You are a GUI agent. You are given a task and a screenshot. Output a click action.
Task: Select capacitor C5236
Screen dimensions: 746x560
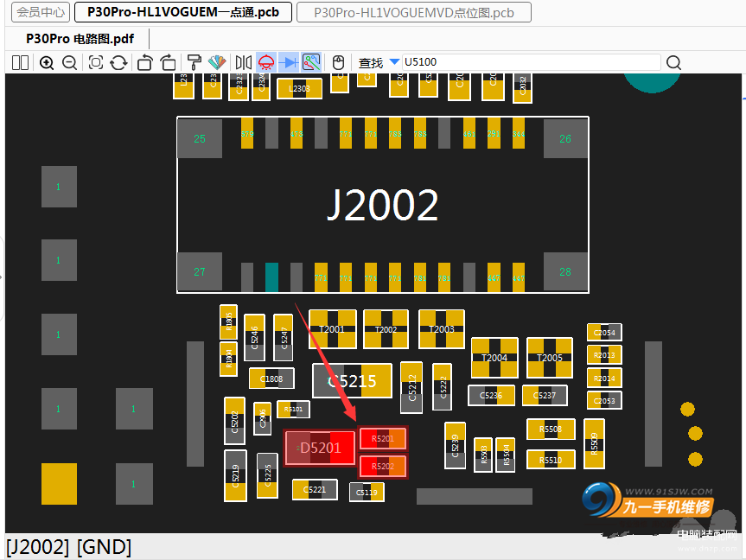tap(491, 396)
